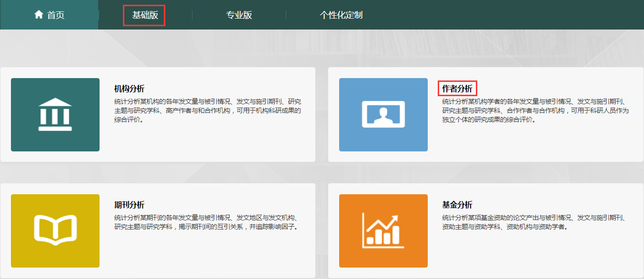This screenshot has width=644, height=279.
Task: Select the yellow 期刊分析 open book icon
Action: [x=55, y=231]
